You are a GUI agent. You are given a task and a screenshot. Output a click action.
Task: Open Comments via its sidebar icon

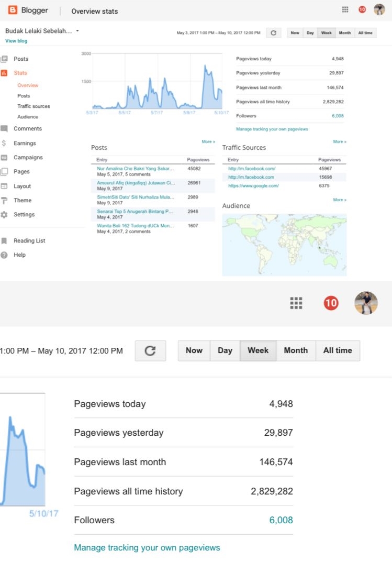tap(4, 129)
